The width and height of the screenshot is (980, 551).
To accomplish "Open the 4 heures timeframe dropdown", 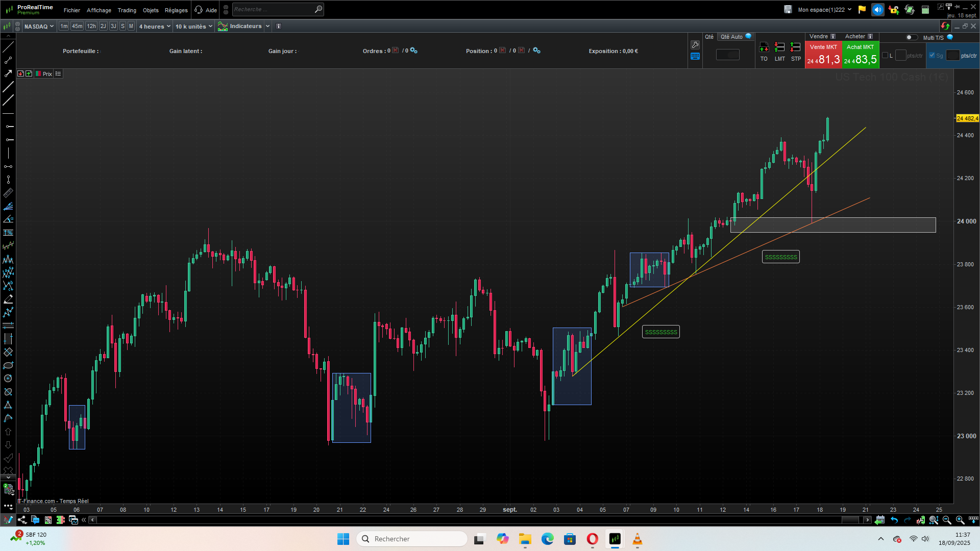I will (155, 27).
